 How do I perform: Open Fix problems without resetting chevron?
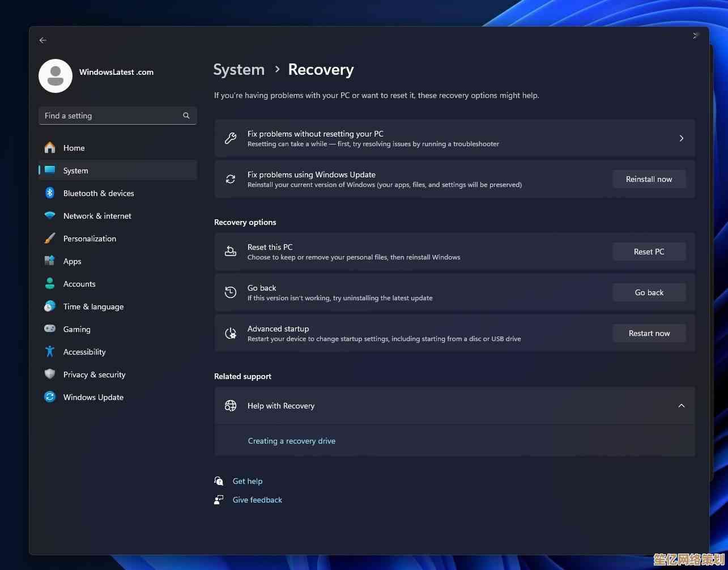pos(681,138)
